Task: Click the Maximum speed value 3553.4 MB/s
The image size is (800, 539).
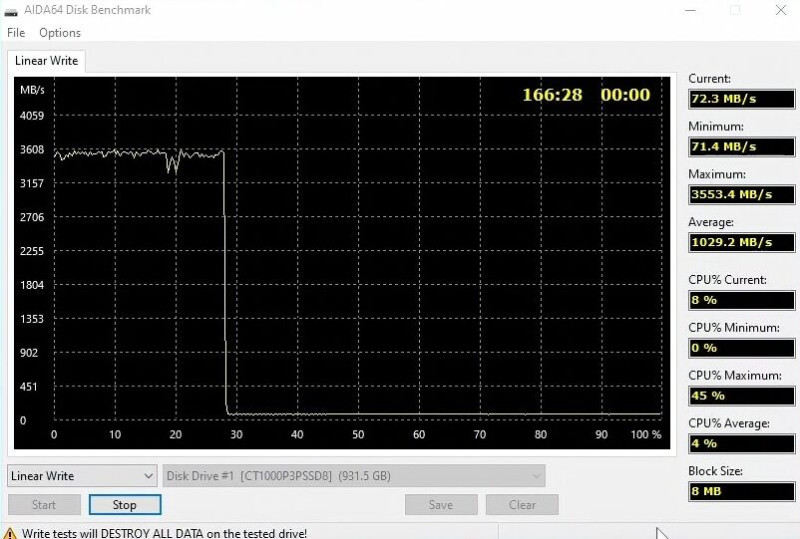Action: click(x=741, y=194)
